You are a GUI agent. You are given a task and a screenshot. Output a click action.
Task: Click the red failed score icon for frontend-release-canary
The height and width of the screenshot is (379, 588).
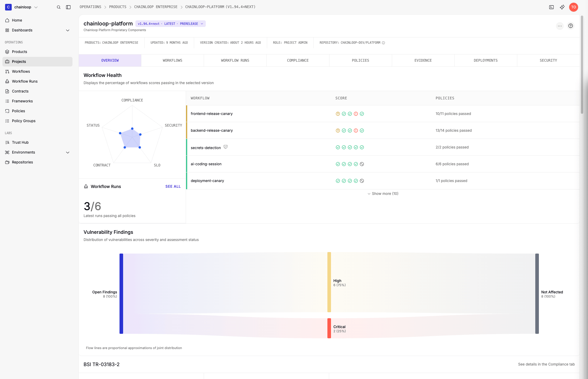[356, 114]
